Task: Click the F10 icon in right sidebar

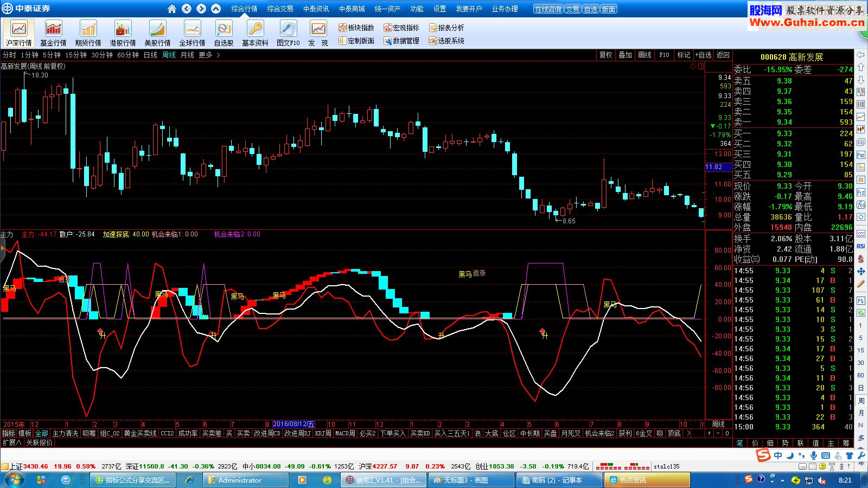Action: pyautogui.click(x=861, y=155)
